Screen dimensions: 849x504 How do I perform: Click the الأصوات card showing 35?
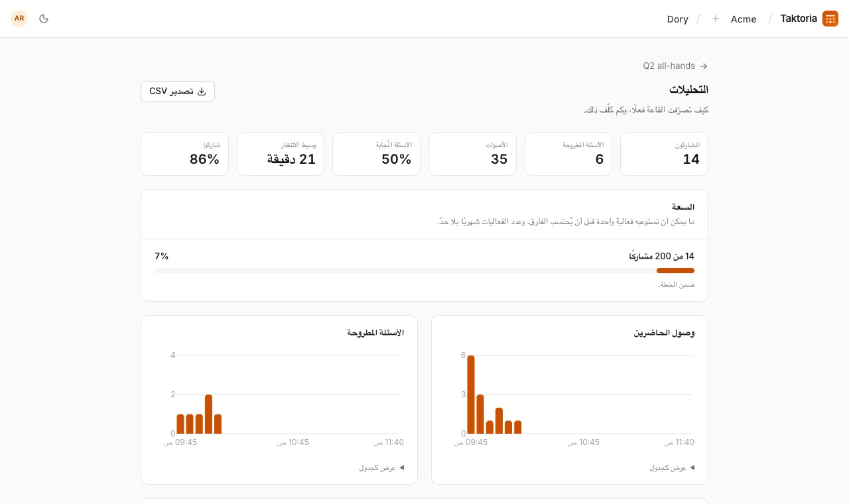(x=472, y=154)
